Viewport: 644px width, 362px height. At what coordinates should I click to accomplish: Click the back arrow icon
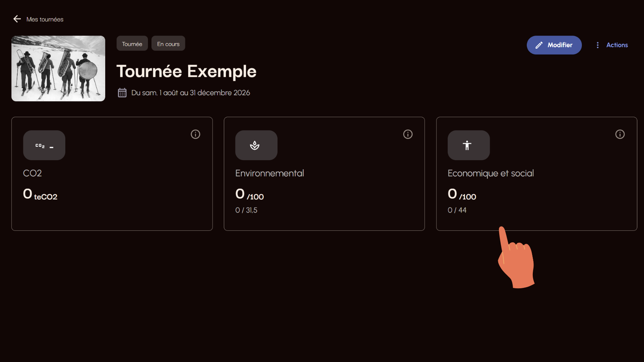[17, 19]
